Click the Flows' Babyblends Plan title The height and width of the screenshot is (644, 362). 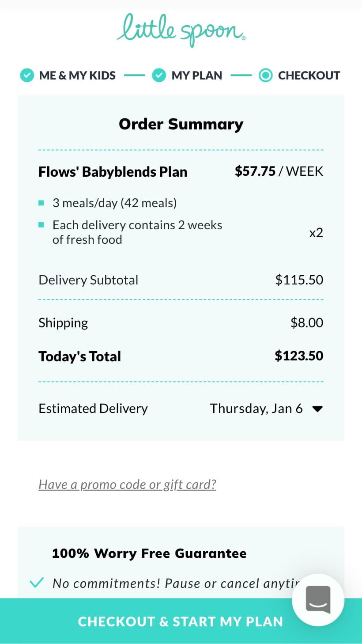click(x=113, y=172)
